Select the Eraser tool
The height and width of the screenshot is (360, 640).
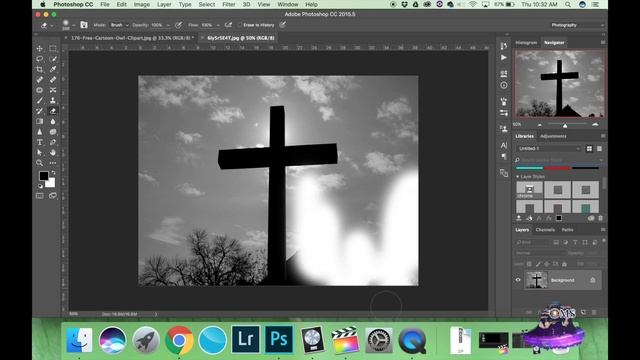pyautogui.click(x=53, y=111)
